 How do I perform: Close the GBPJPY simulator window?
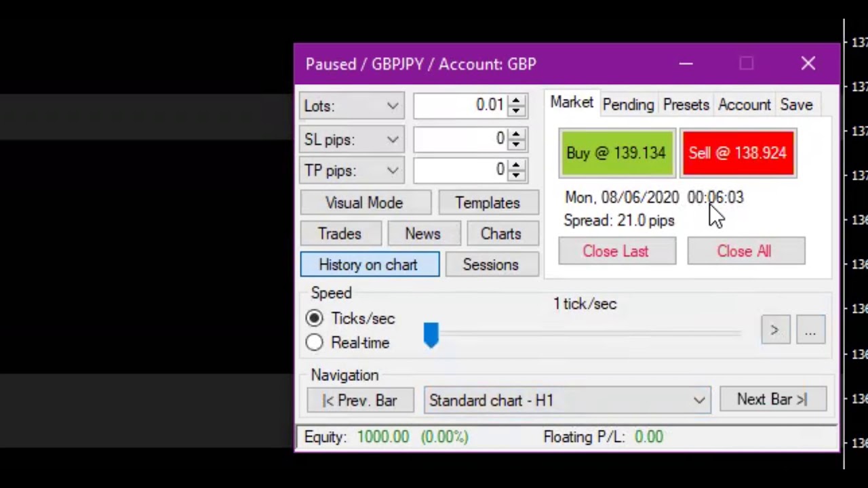[x=808, y=64]
